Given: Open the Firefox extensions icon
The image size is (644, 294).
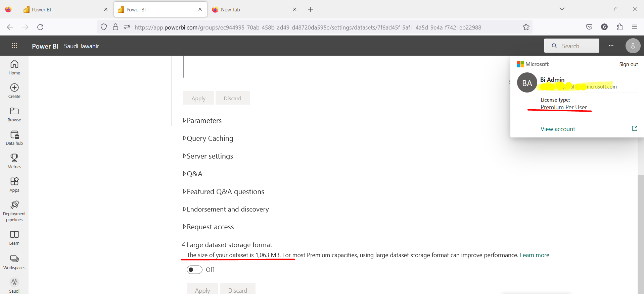Looking at the screenshot, I should pyautogui.click(x=619, y=27).
